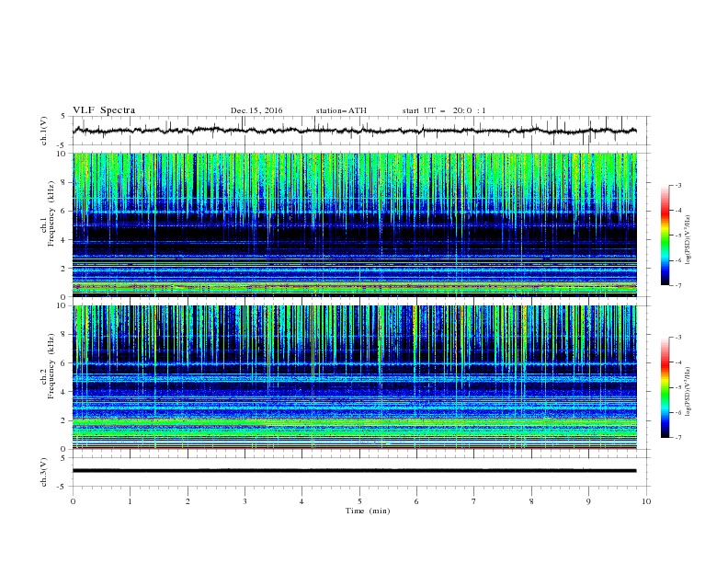Click the "ch.1(V)" axis label
The width and height of the screenshot is (728, 563).
(44, 131)
